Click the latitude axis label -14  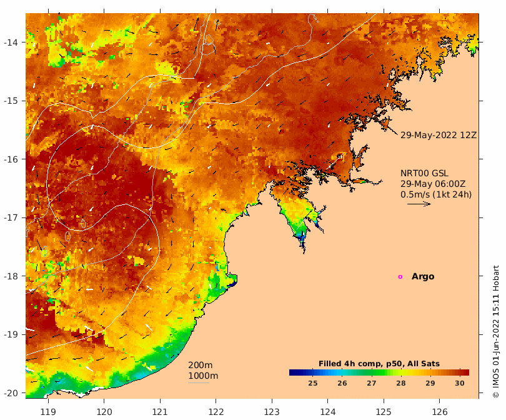(11, 42)
